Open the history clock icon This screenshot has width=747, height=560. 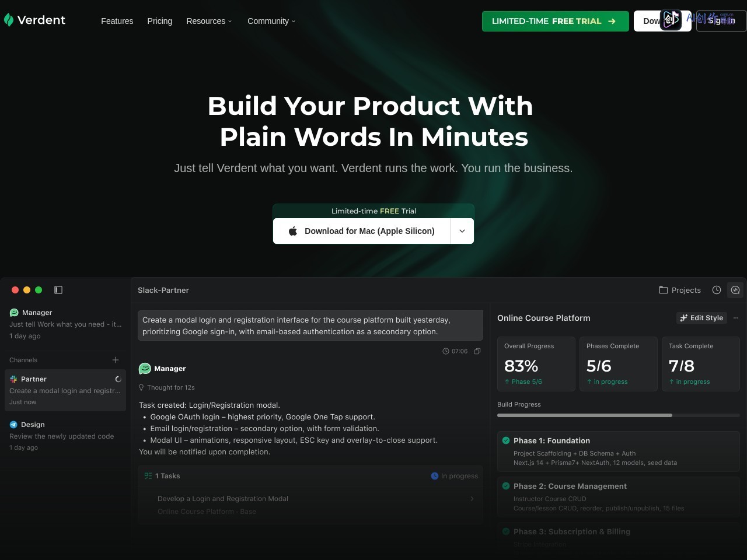click(717, 290)
